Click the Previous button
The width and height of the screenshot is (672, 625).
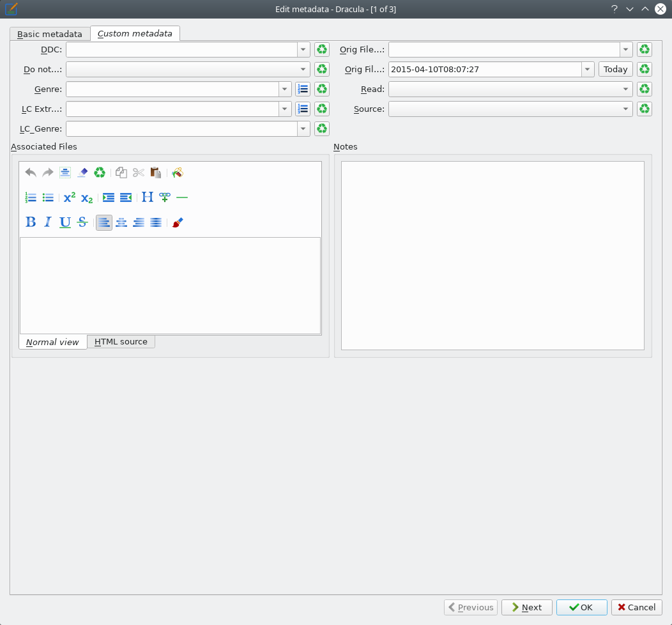pos(471,607)
